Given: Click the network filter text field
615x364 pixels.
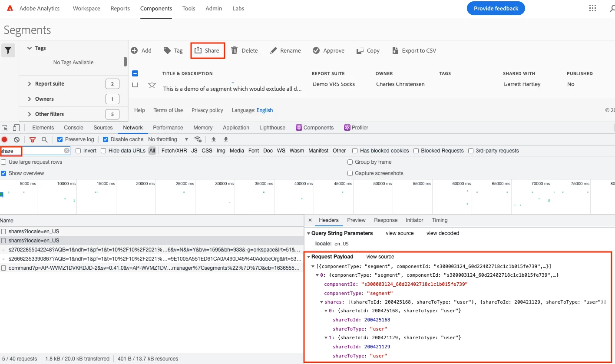Looking at the screenshot, I should coord(35,151).
